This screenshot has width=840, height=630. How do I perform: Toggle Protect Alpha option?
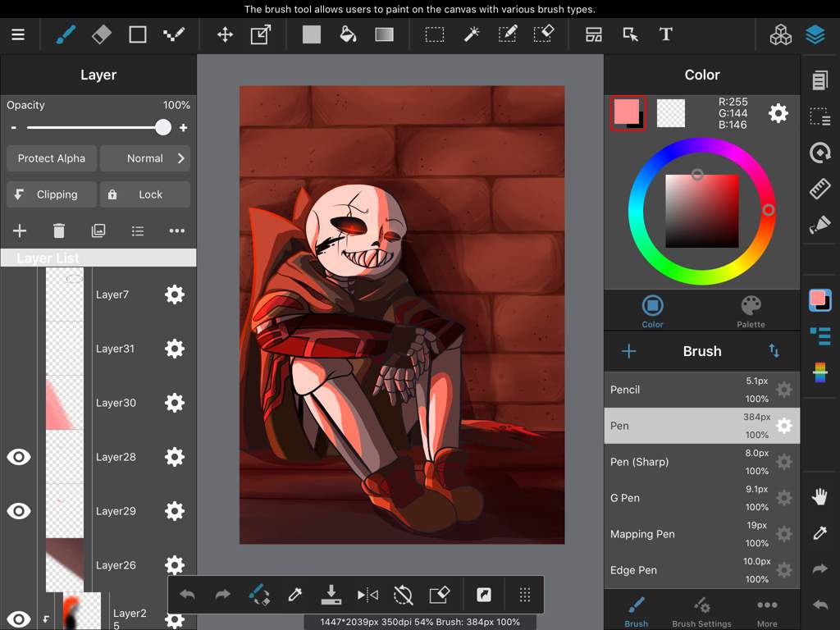tap(52, 158)
